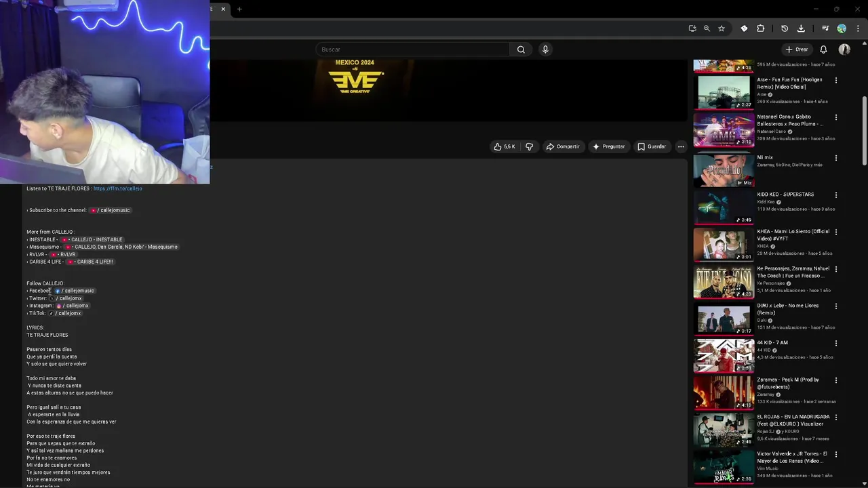Open more actions menu beside Guardar
Viewport: 868px width, 488px height.
pyautogui.click(x=681, y=146)
